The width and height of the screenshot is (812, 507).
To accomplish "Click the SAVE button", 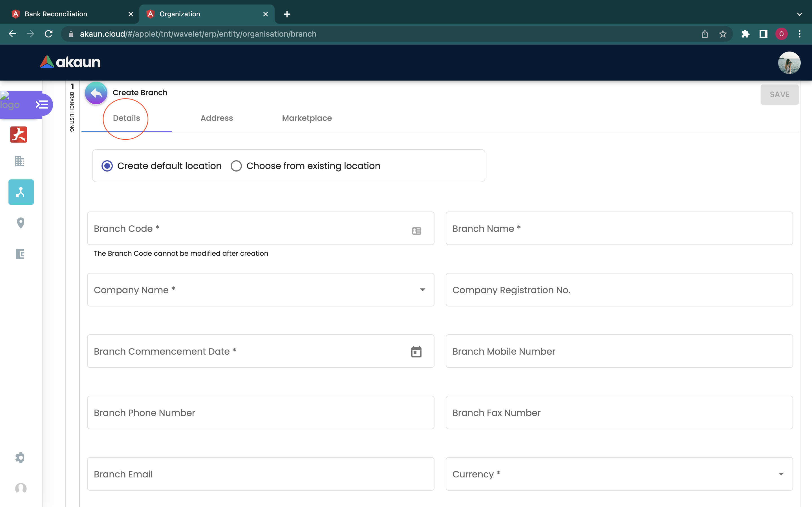I will (779, 95).
